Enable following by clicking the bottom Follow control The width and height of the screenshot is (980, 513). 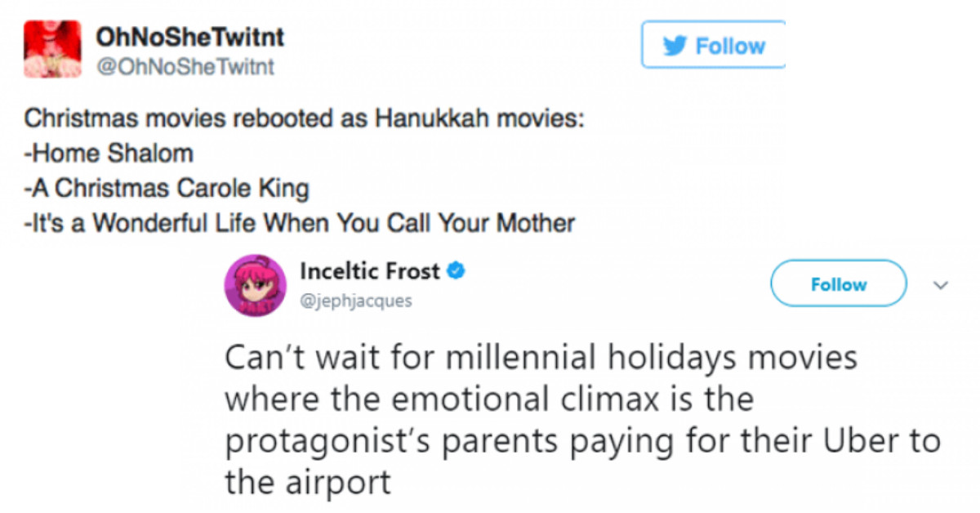point(838,283)
